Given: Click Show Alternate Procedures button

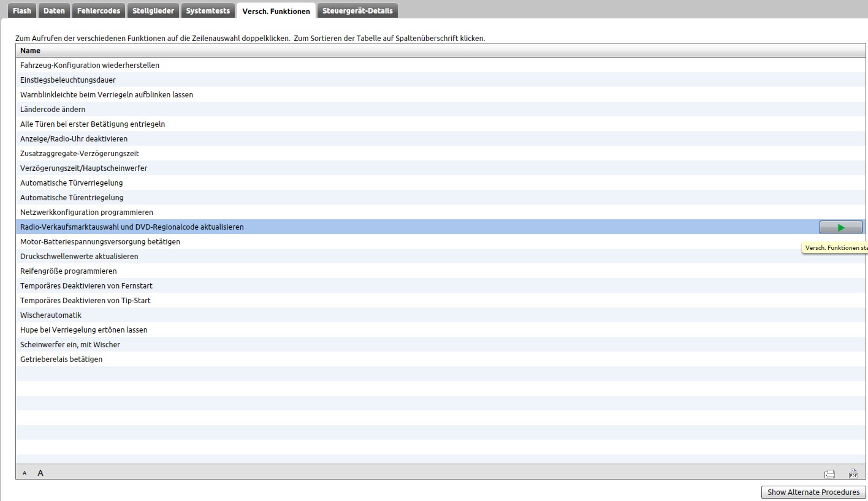Looking at the screenshot, I should pos(813,492).
